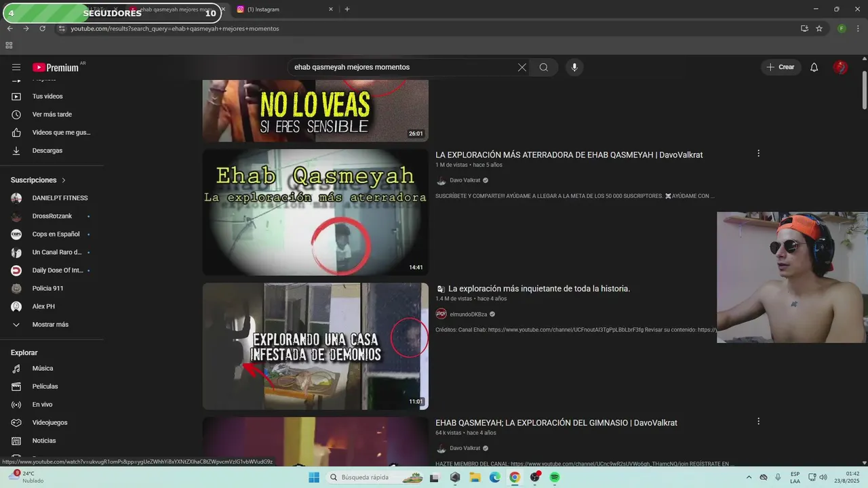
Task: Open title La exploración más inquietante de toda la historia
Action: (539, 289)
